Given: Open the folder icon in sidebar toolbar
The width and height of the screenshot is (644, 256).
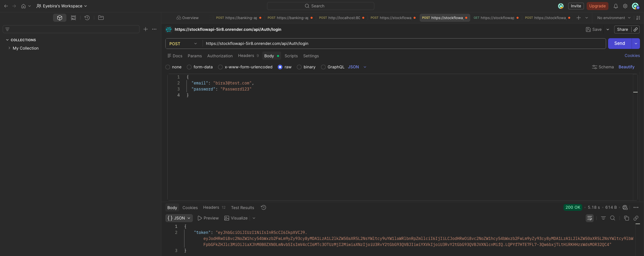Looking at the screenshot, I should coord(101,18).
